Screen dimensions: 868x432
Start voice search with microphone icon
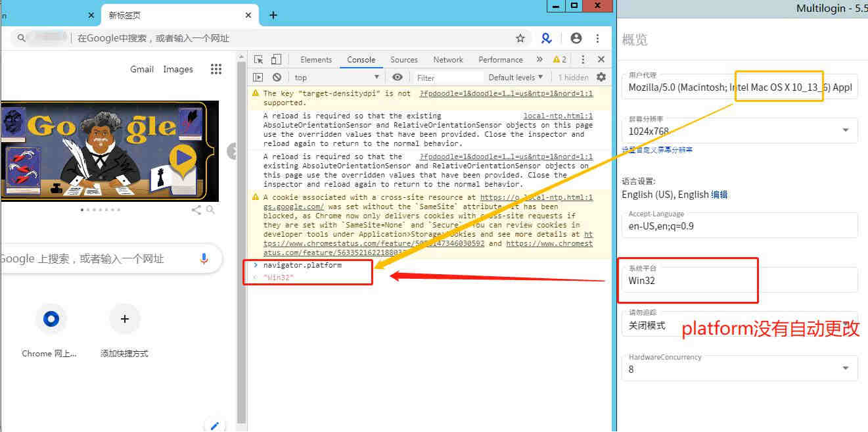pos(204,258)
